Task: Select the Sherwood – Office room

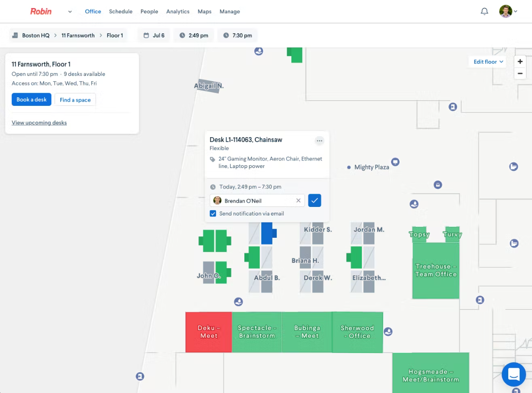Action: [x=357, y=332]
